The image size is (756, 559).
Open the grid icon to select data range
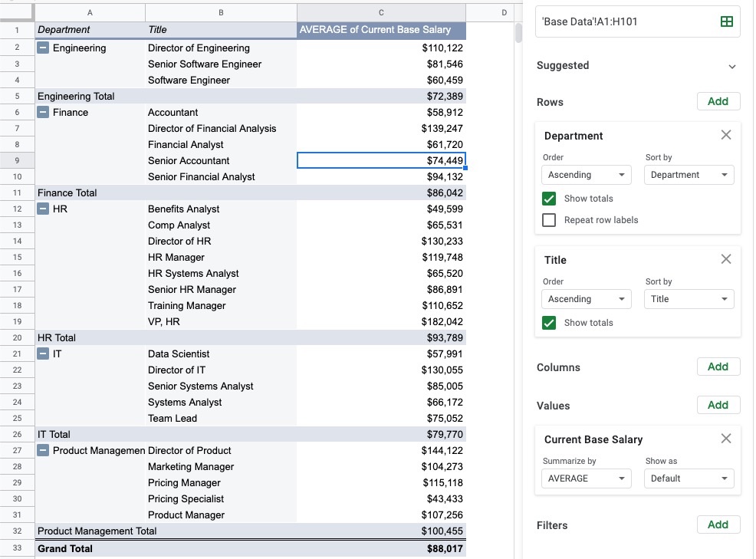tap(726, 21)
